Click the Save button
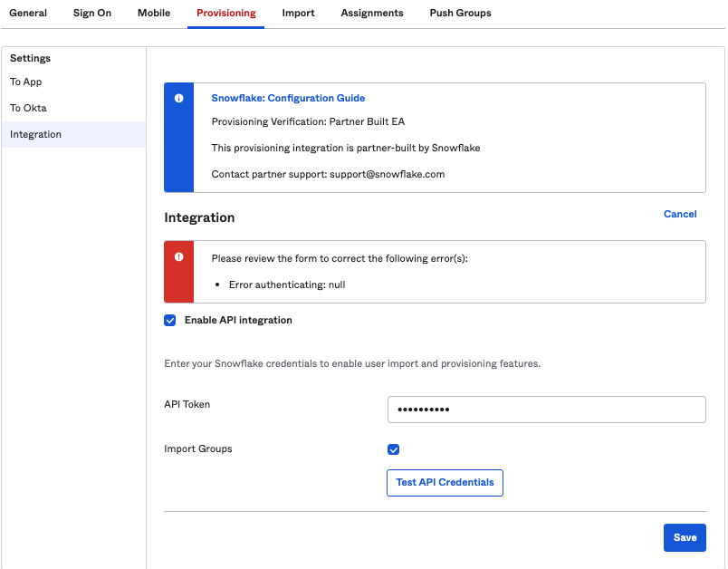The image size is (728, 569). tap(685, 537)
